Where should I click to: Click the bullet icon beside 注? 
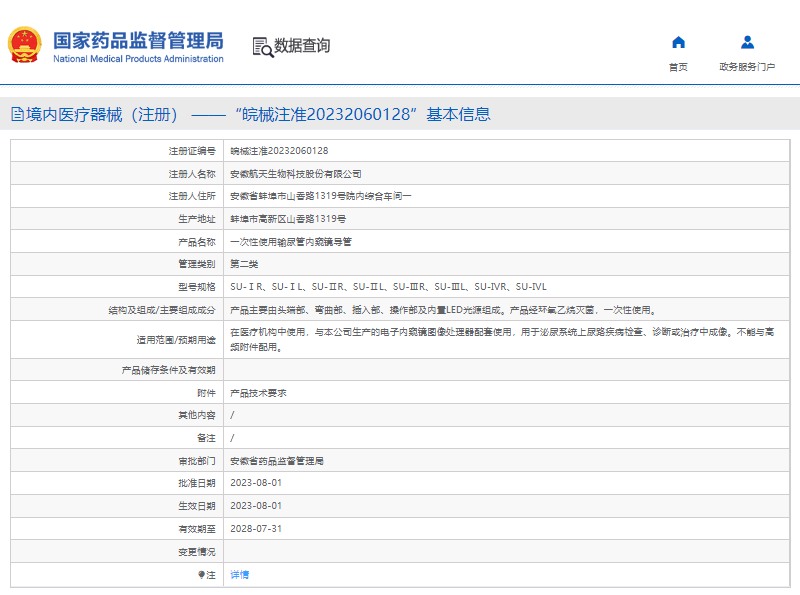pyautogui.click(x=202, y=575)
